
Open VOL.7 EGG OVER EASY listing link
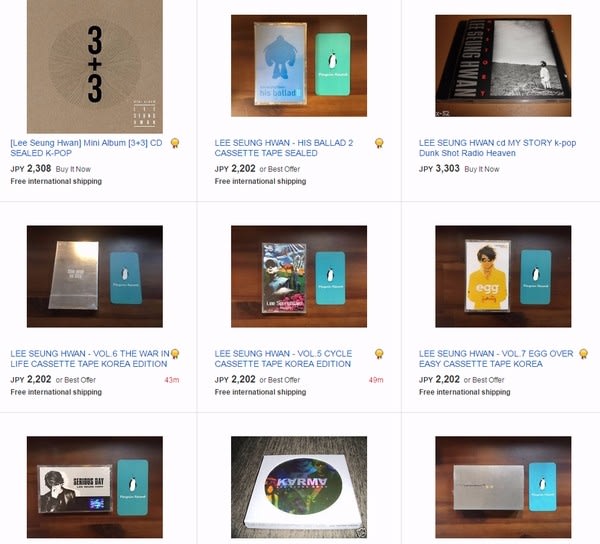496,358
